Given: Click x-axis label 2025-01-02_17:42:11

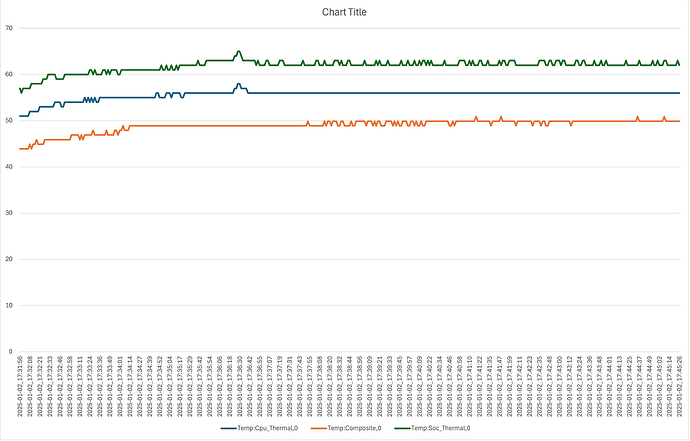Looking at the screenshot, I should (x=520, y=386).
